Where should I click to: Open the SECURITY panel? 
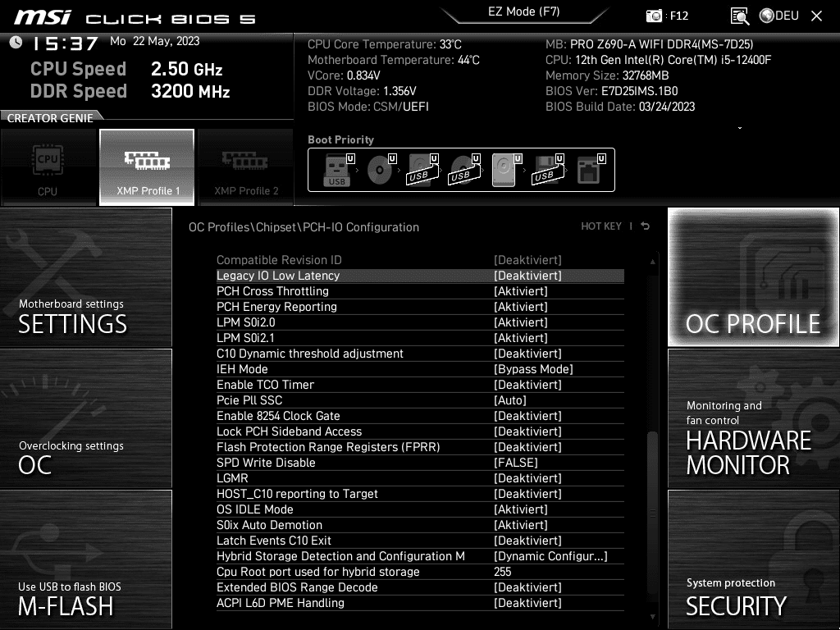pyautogui.click(x=753, y=559)
